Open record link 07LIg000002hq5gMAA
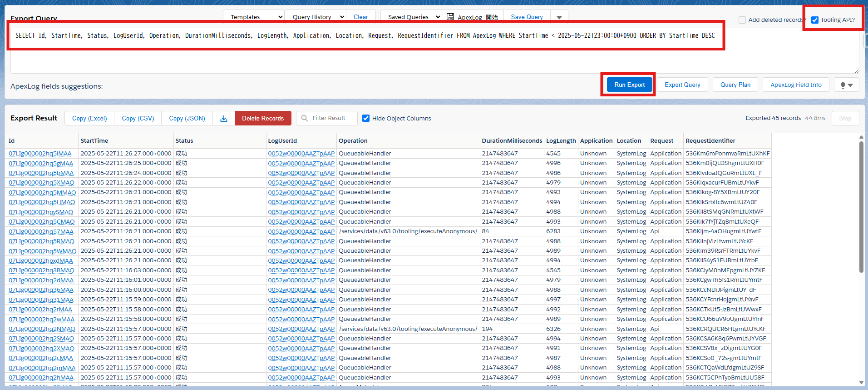The width and height of the screenshot is (868, 390). click(x=41, y=163)
